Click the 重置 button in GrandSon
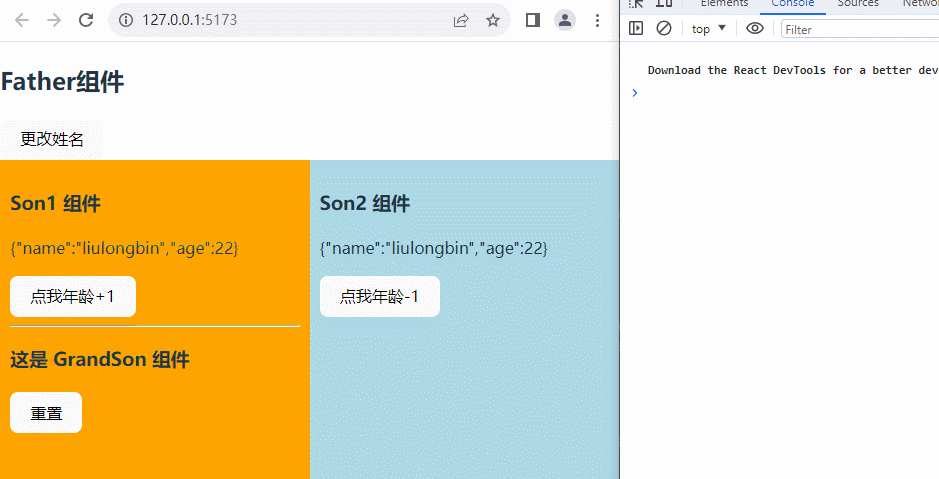The height and width of the screenshot is (479, 939). [46, 413]
